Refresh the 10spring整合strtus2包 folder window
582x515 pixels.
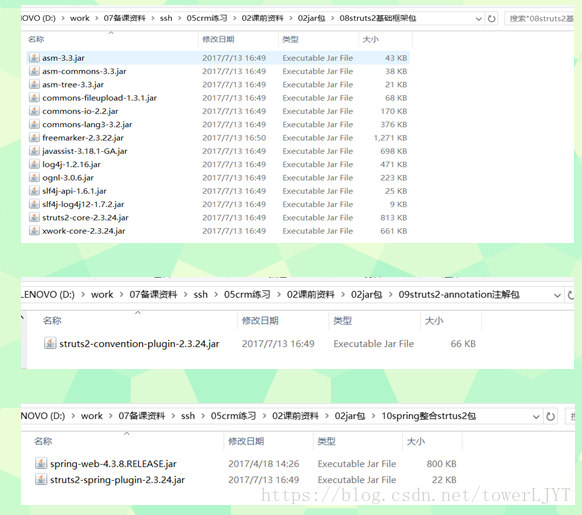coord(551,417)
